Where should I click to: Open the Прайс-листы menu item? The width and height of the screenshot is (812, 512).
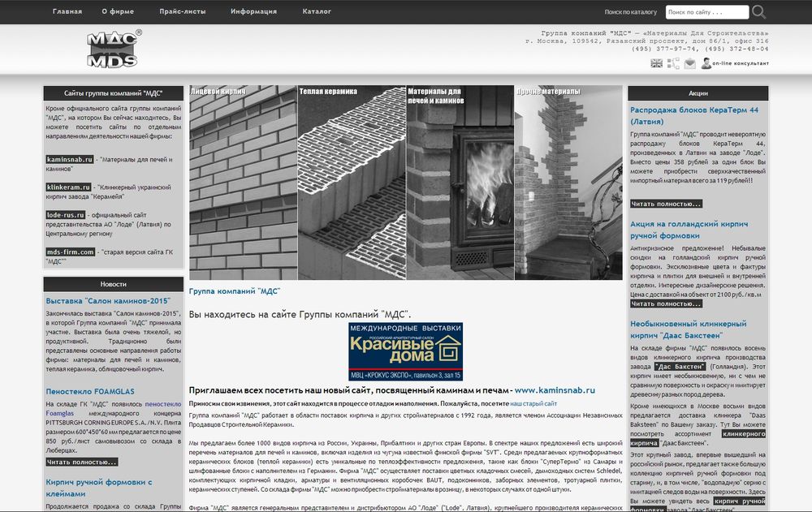point(183,12)
